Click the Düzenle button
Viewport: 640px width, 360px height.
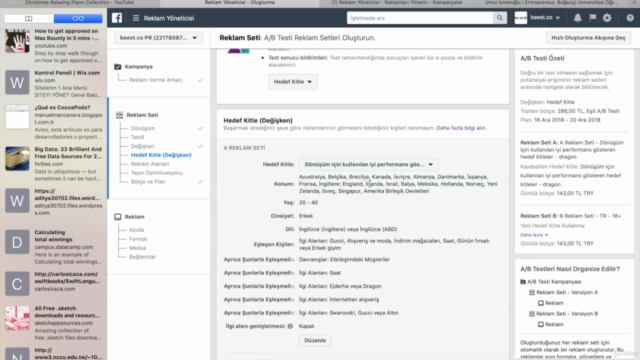(315, 340)
